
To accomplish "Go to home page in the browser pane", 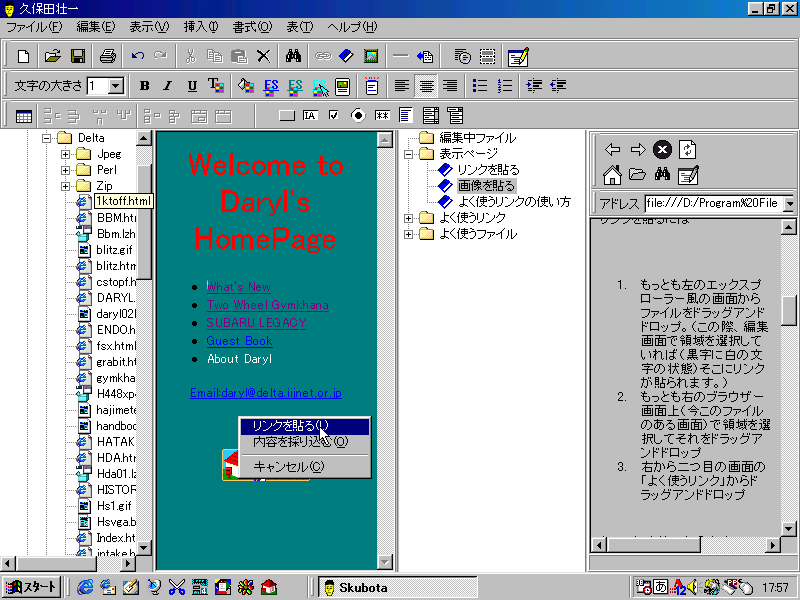I will click(x=612, y=175).
